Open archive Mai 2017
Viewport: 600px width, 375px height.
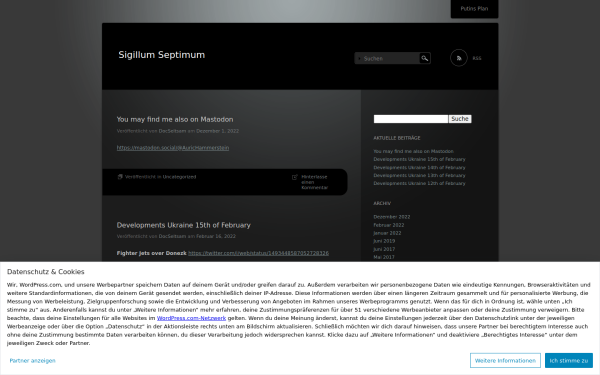(384, 257)
